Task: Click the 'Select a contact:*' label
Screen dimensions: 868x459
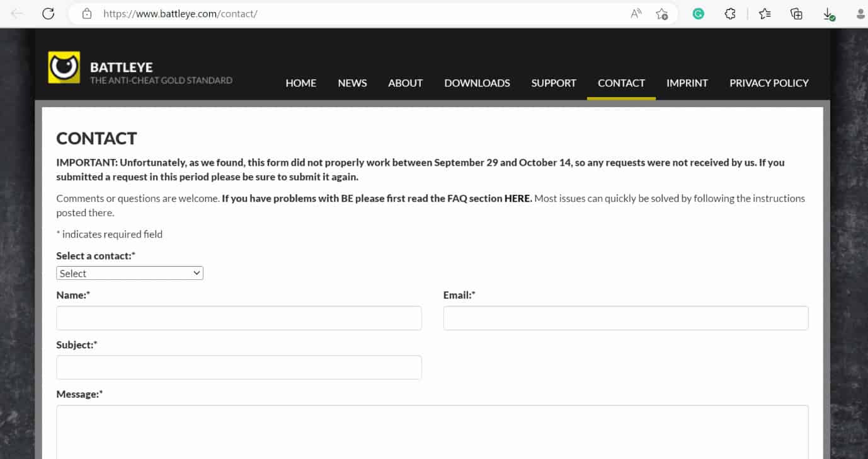Action: (96, 255)
